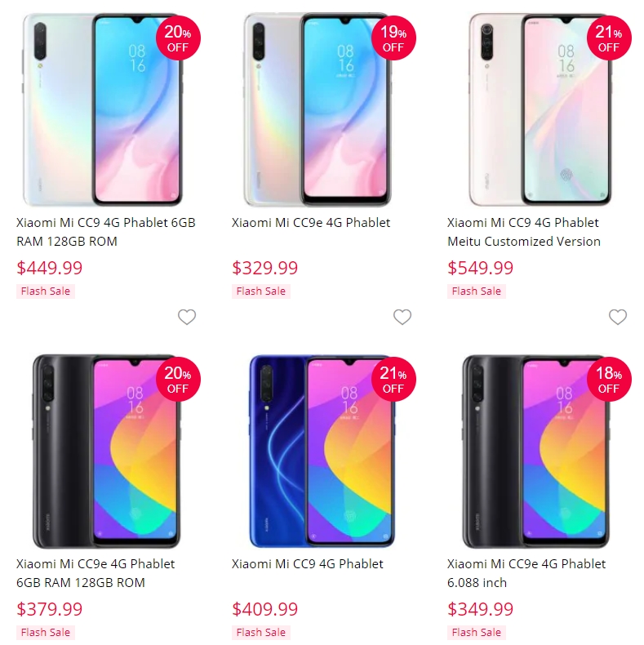
Task: Click the Flash Sale tag under $409.99
Action: [261, 632]
